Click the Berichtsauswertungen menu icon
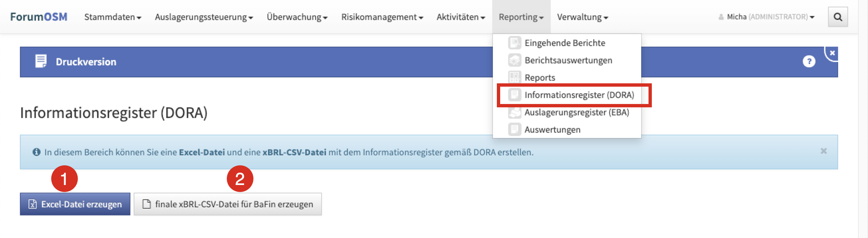Image resolution: width=868 pixels, height=238 pixels. pyautogui.click(x=514, y=60)
